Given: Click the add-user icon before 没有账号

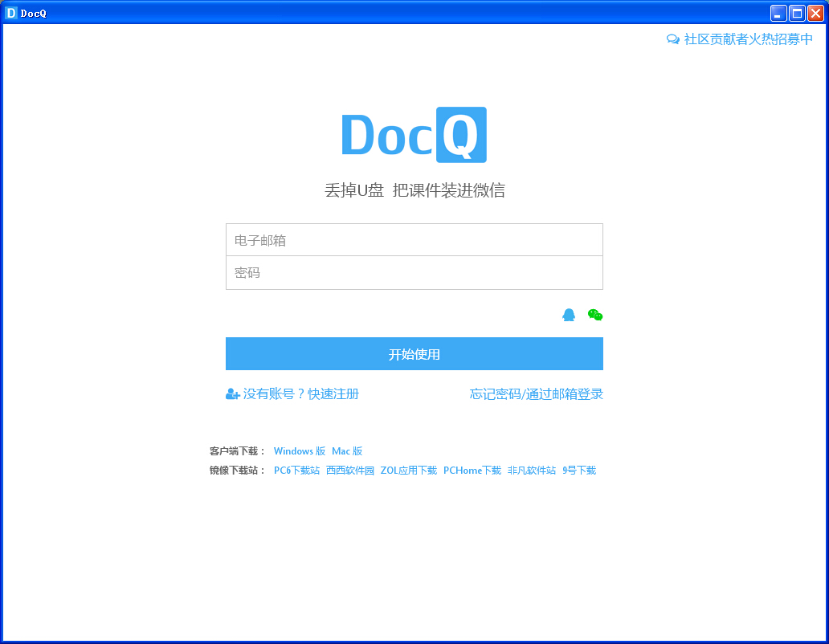Looking at the screenshot, I should (233, 394).
